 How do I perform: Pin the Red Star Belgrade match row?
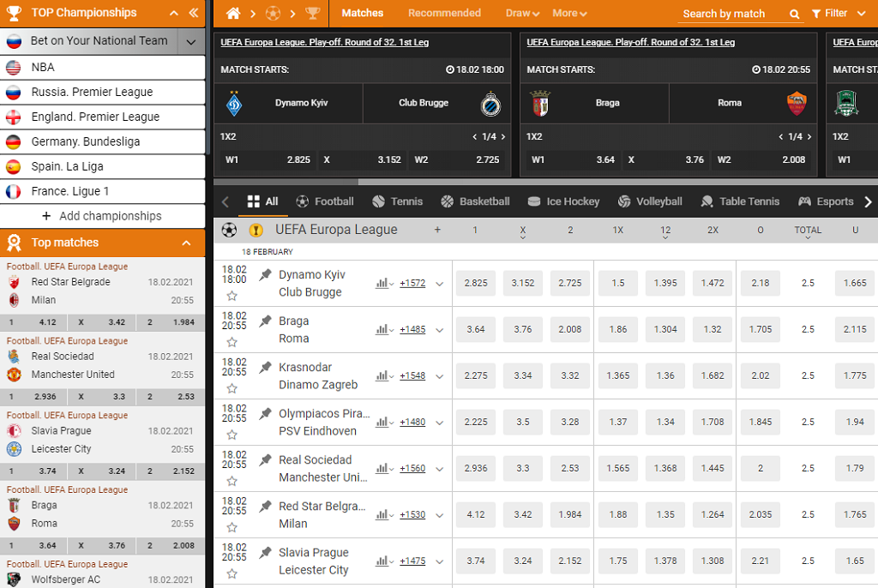click(266, 507)
